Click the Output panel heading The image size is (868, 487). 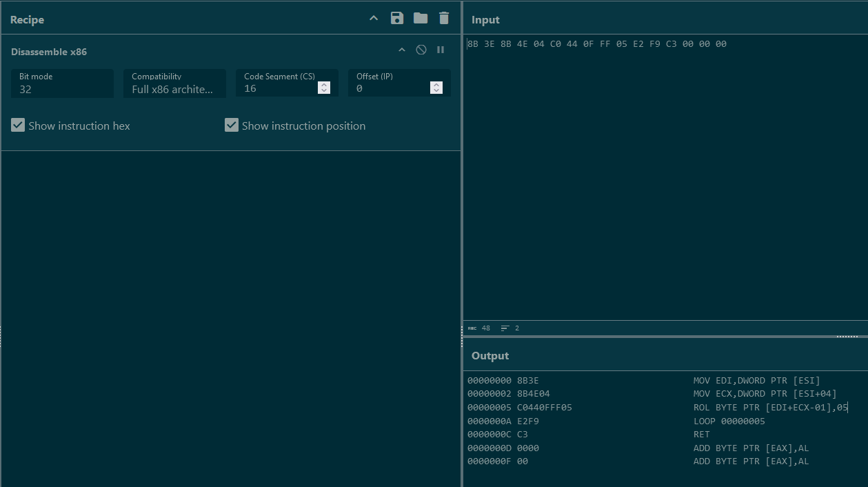click(490, 356)
